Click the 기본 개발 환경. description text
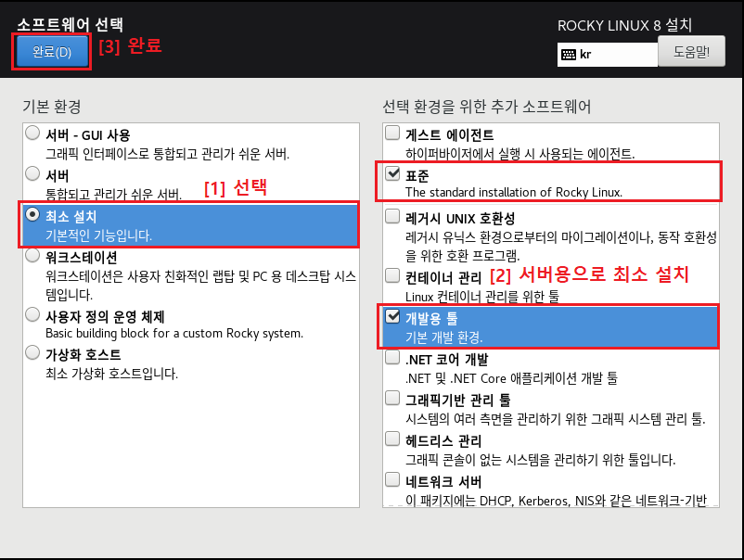This screenshot has width=744, height=560. (444, 337)
